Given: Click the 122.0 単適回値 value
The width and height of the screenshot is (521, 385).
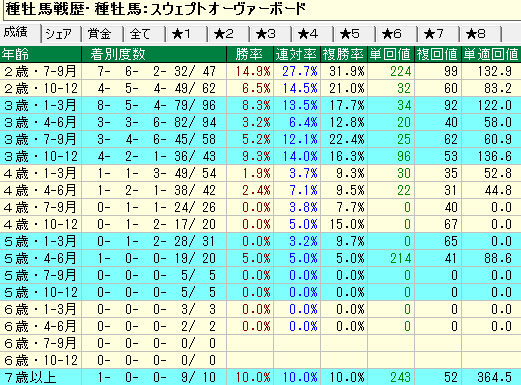Looking at the screenshot, I should 494,105.
